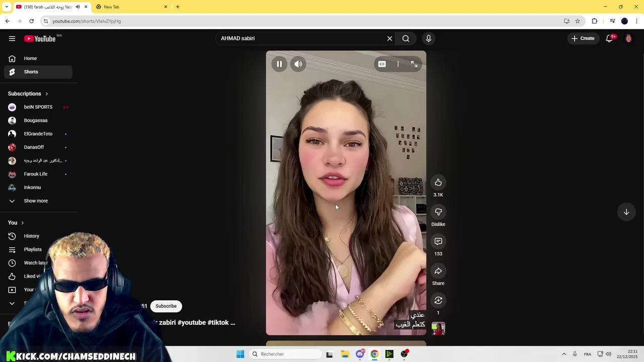Open the Short's three-dot options menu

point(398,64)
